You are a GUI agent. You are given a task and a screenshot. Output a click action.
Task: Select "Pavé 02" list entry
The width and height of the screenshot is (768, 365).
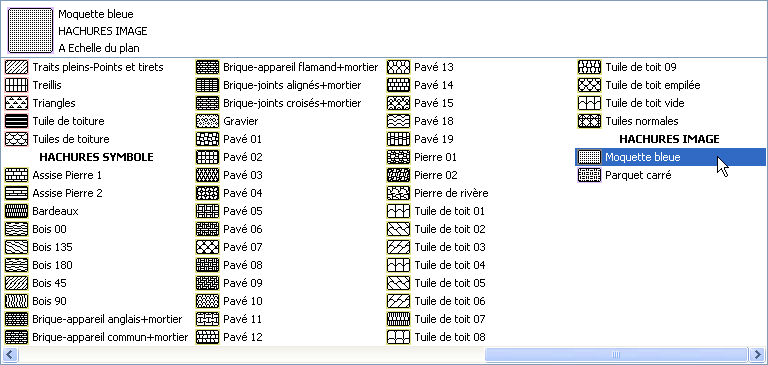click(x=229, y=157)
